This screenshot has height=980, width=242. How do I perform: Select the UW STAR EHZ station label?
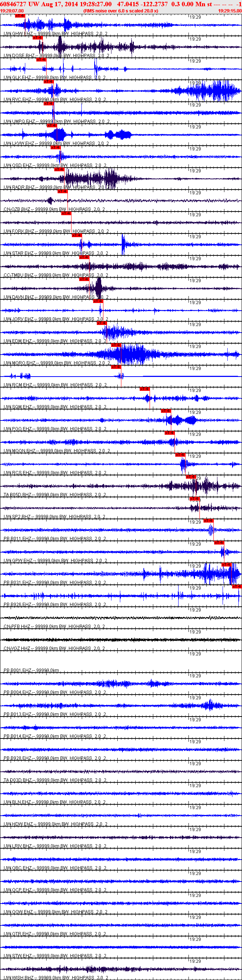(56, 253)
